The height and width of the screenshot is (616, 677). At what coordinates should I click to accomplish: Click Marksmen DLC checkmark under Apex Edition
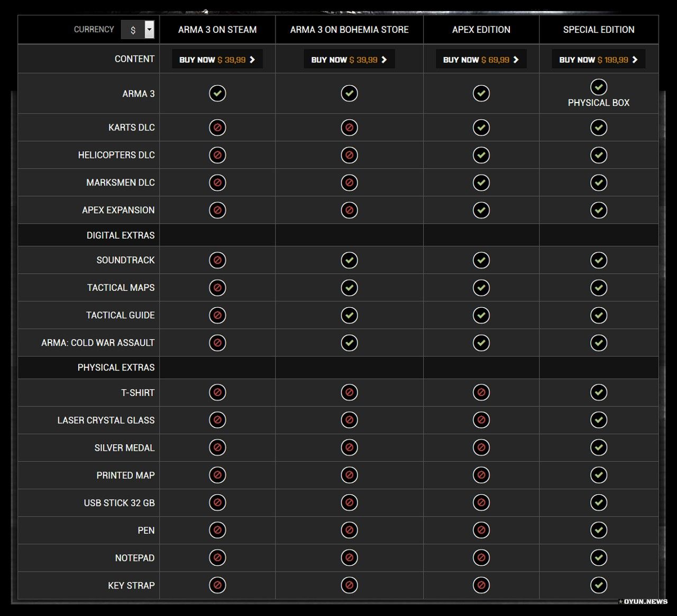coord(481,182)
